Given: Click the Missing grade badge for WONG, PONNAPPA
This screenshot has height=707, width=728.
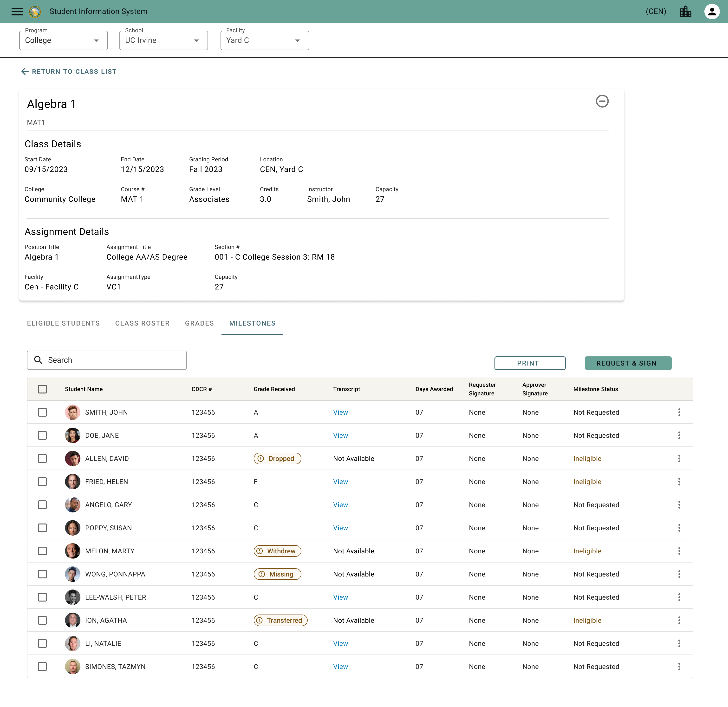Looking at the screenshot, I should click(x=277, y=574).
